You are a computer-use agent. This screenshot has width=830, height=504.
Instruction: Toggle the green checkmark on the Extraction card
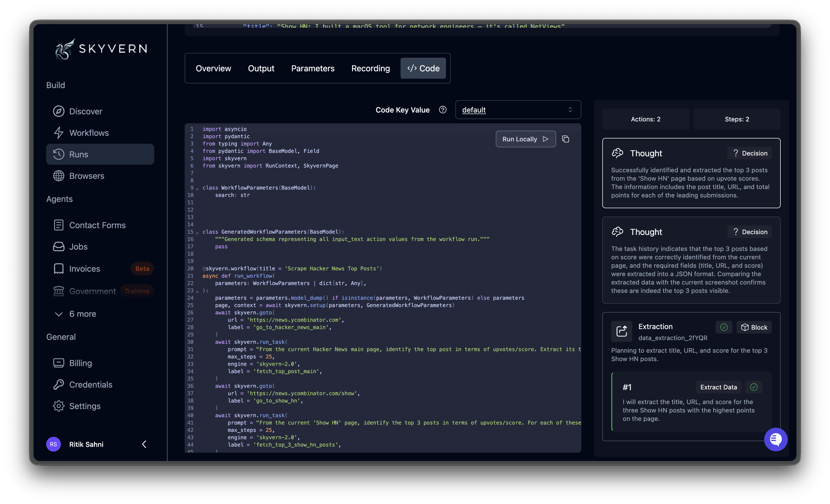coord(724,327)
